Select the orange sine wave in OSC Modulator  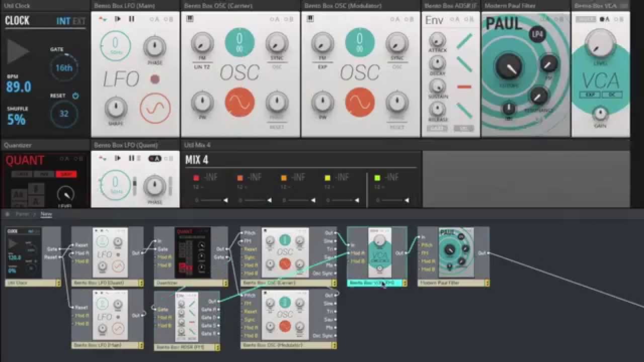(x=360, y=102)
